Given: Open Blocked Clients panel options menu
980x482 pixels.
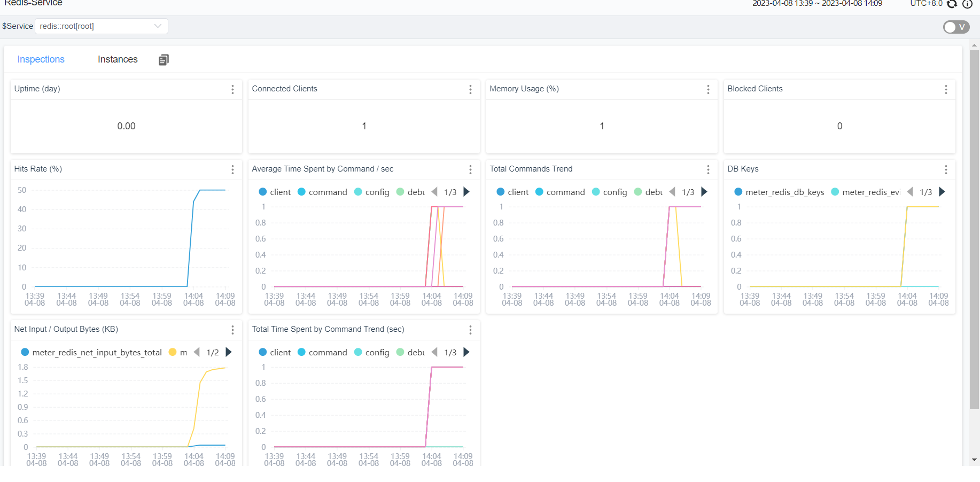Looking at the screenshot, I should point(946,89).
